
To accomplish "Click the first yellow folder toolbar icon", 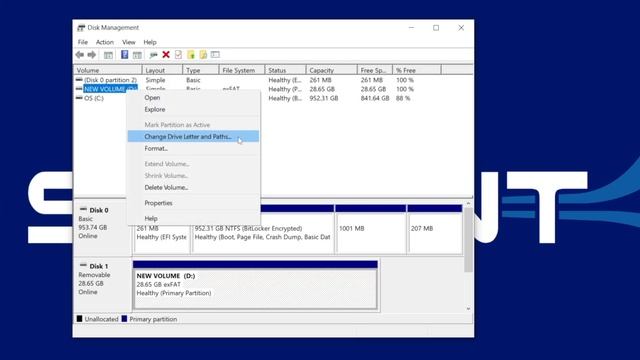I will (x=191, y=55).
